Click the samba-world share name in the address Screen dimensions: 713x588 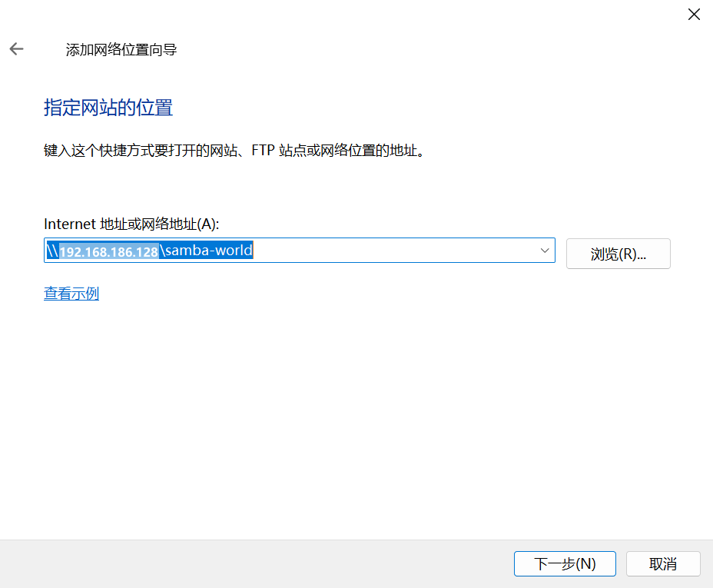click(209, 251)
